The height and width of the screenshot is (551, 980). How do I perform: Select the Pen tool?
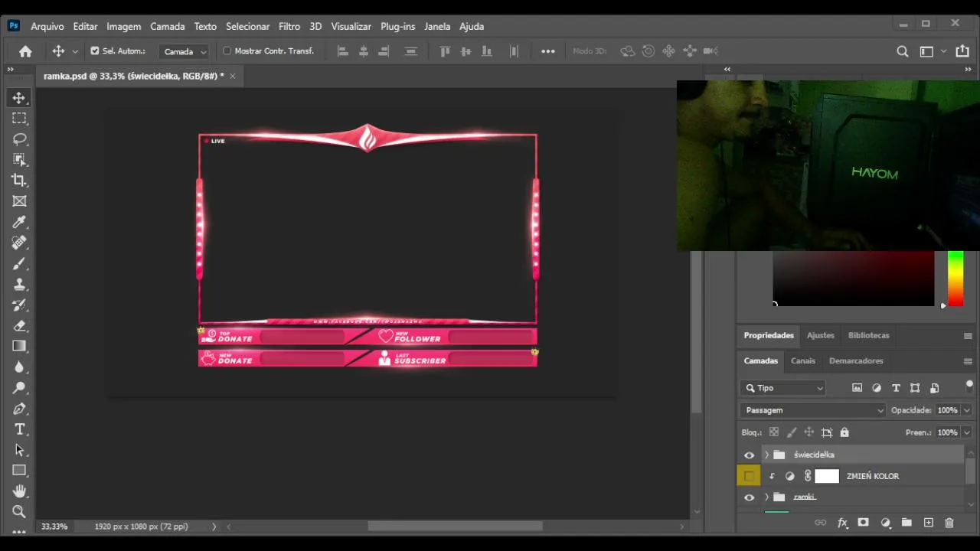tap(19, 408)
